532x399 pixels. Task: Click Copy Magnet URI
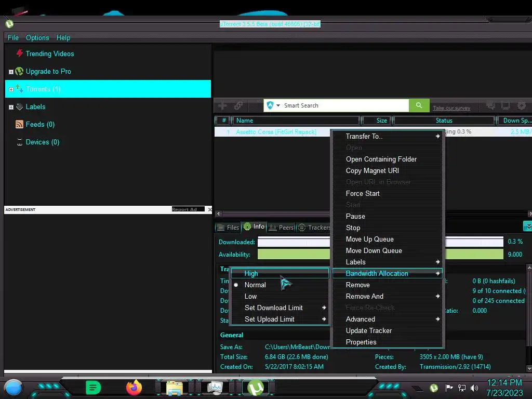388,170
